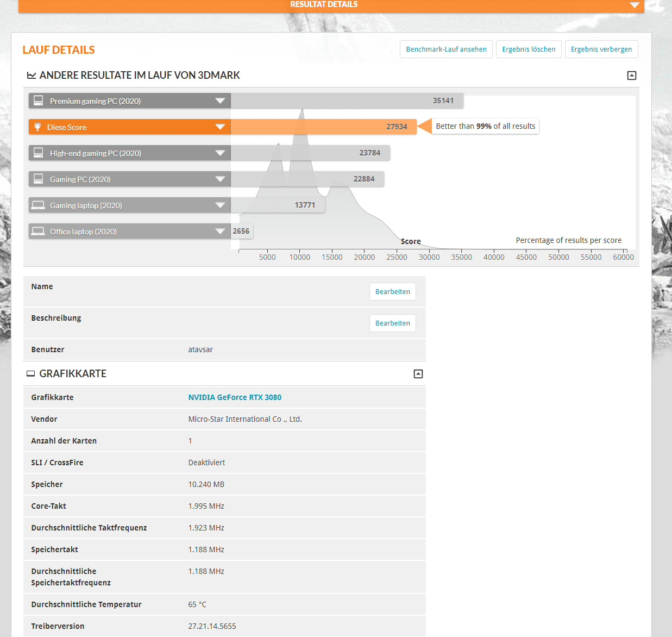Select the Gaming laptop score bar 13771
Image resolution: width=672 pixels, height=637 pixels.
pos(278,205)
